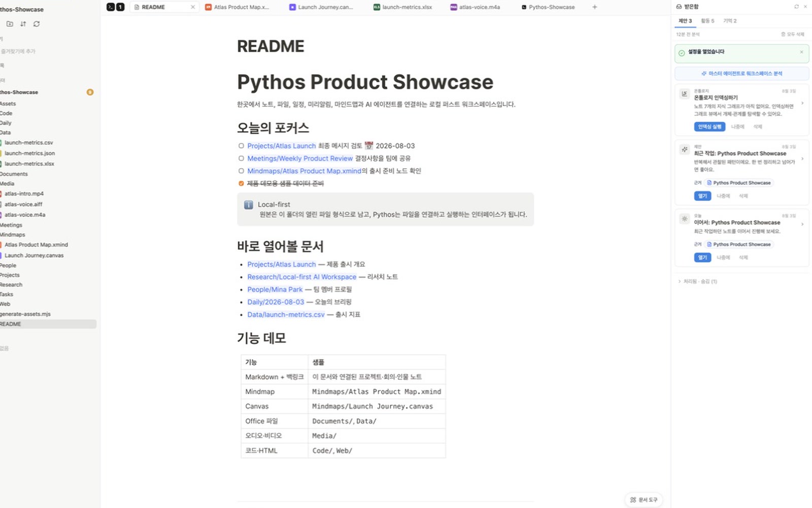Check the Atlas Product Map.xmind task checkbox
Screen dimensions: 812x508
pyautogui.click(x=241, y=171)
